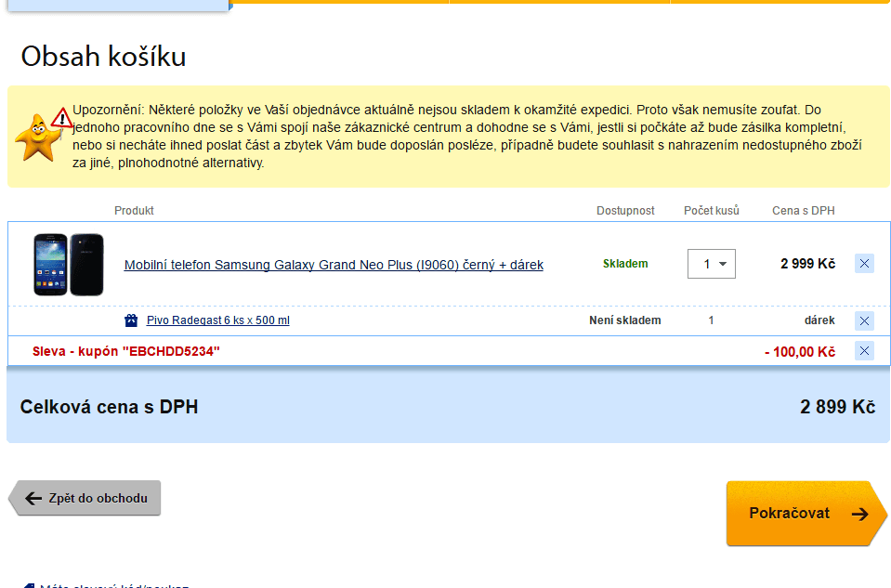Open the quantity dropdown for the Samsung phone
This screenshot has height=588, width=891.
[712, 264]
